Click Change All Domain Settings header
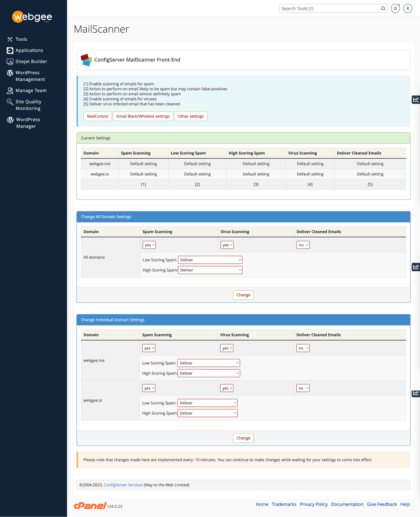The height and width of the screenshot is (517, 420). click(x=243, y=217)
